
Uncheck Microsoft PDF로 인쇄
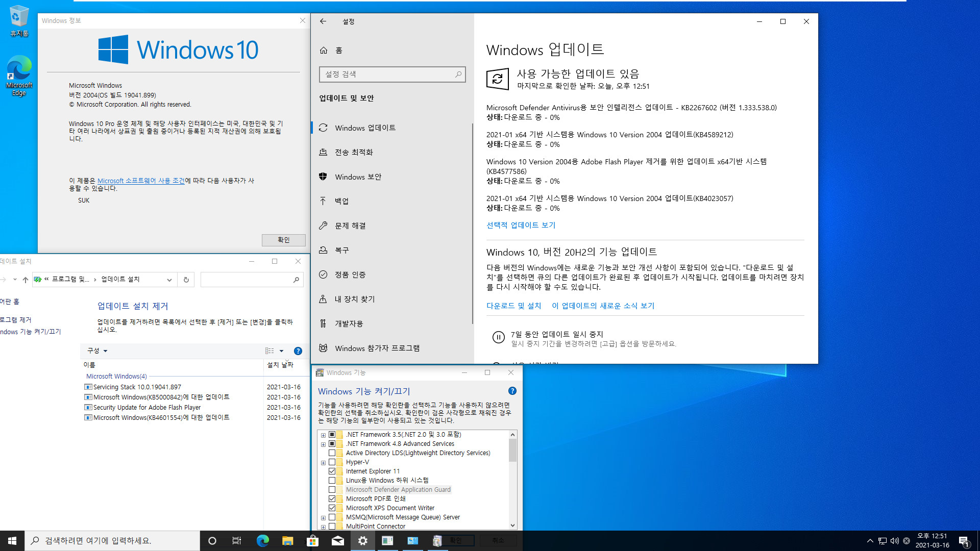click(x=332, y=499)
